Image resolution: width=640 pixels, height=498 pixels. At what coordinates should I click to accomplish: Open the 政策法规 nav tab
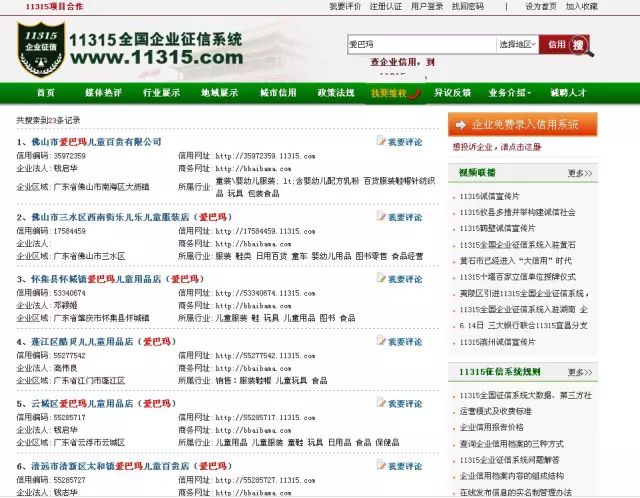pyautogui.click(x=336, y=93)
